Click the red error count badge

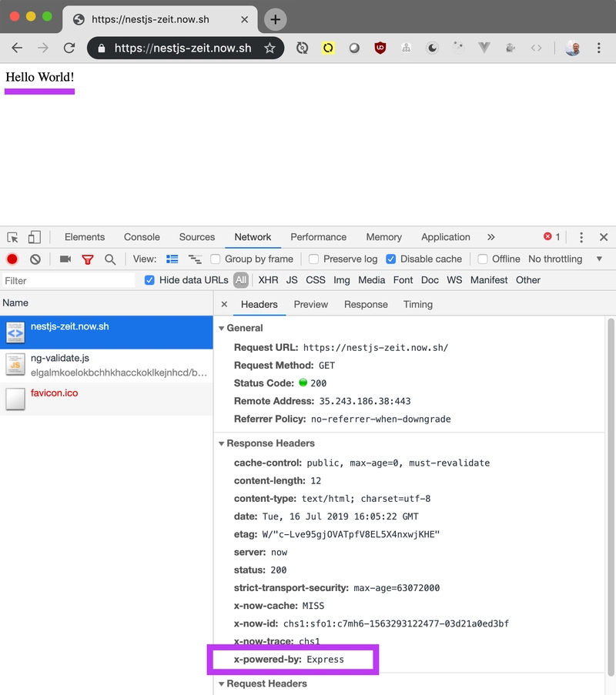click(x=548, y=236)
